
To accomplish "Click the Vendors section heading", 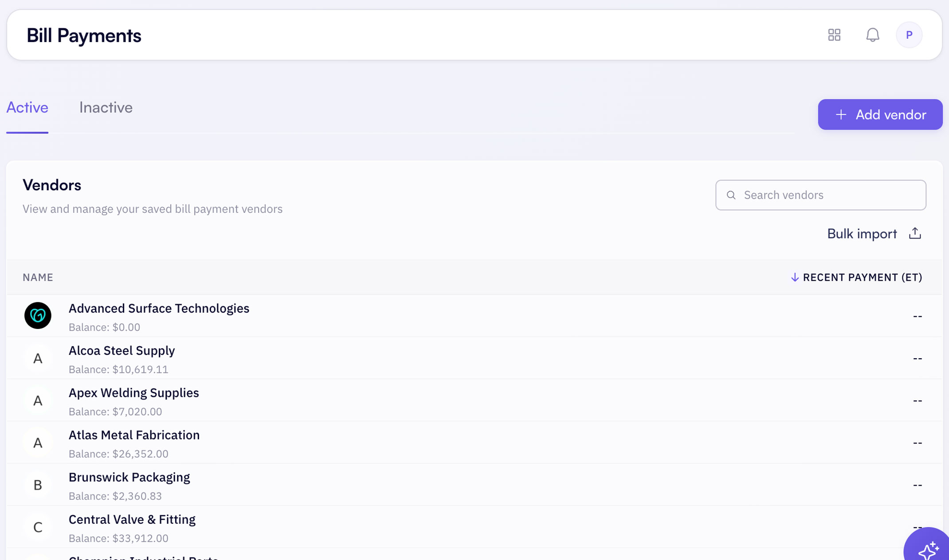I will pos(52,185).
